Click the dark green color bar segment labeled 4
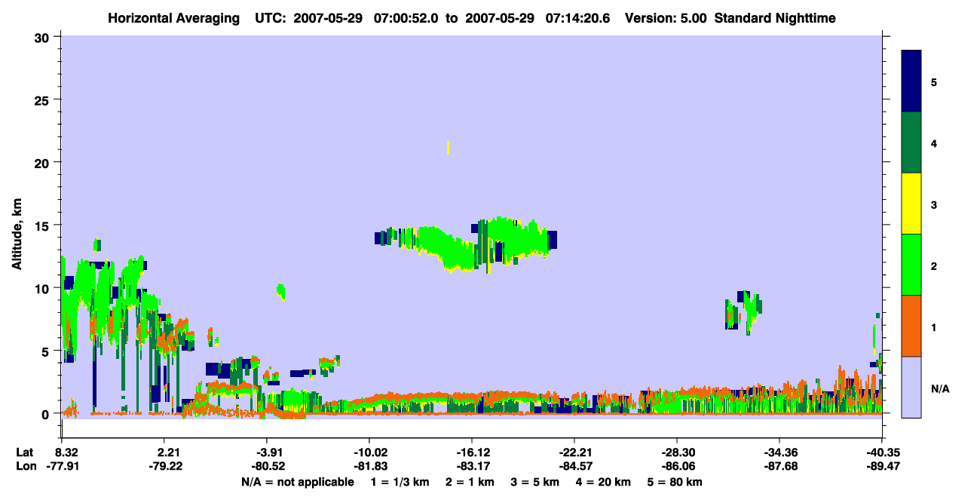The height and width of the screenshot is (503, 980). pyautogui.click(x=911, y=143)
